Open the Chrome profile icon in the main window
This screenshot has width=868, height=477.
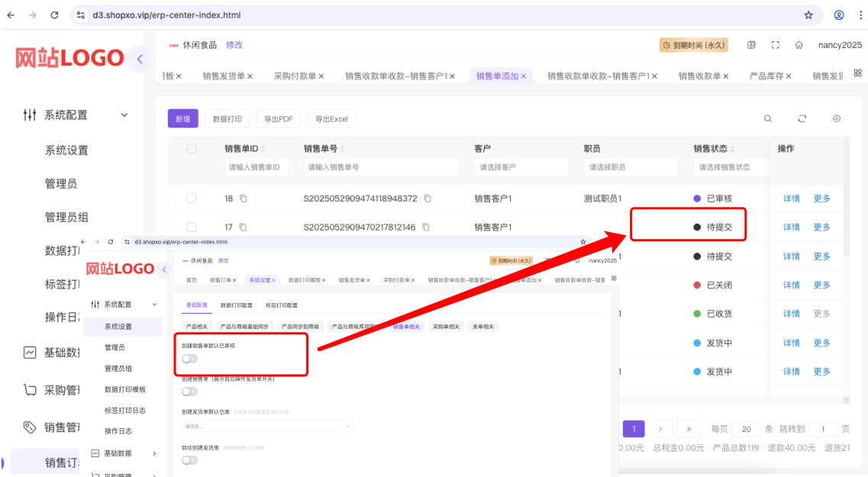click(x=839, y=15)
